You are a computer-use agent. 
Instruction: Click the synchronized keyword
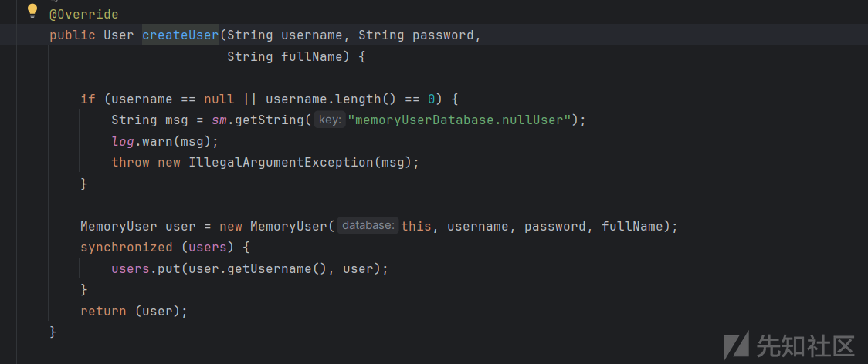click(x=126, y=248)
